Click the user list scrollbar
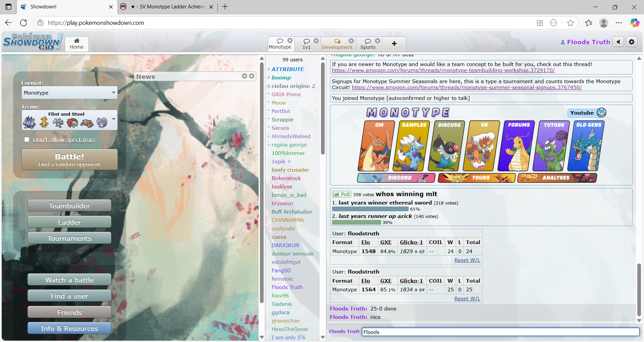Image resolution: width=644 pixels, height=342 pixels. tap(323, 109)
